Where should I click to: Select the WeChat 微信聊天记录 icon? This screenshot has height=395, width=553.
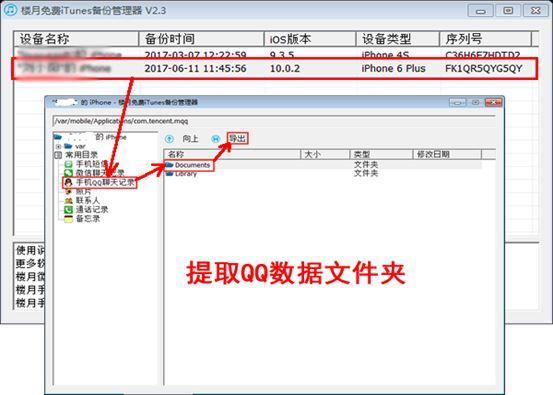[68, 173]
